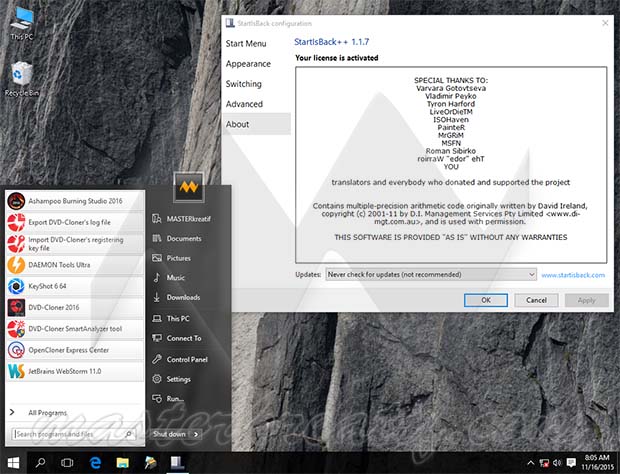Click the Windows Start button
The image size is (620, 474).
13,463
